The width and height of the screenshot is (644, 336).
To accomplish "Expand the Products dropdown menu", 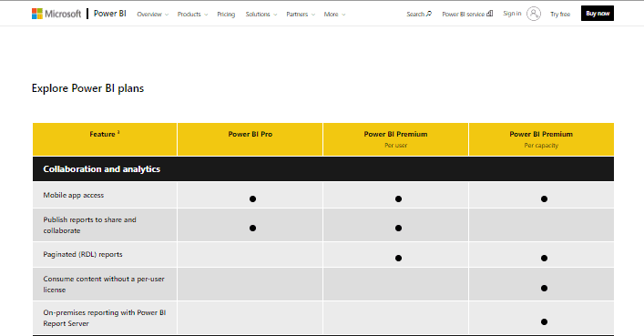I will (192, 15).
